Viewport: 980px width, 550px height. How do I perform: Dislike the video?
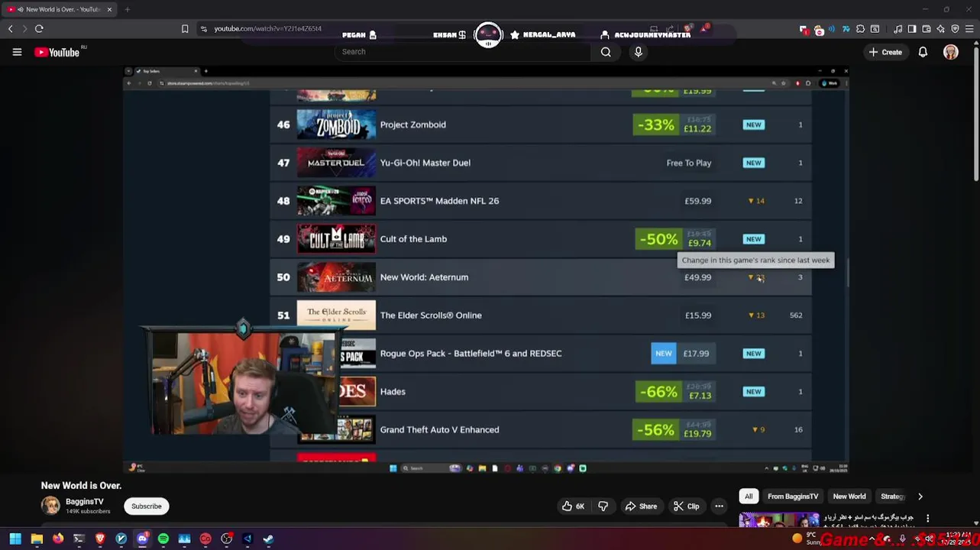(603, 506)
